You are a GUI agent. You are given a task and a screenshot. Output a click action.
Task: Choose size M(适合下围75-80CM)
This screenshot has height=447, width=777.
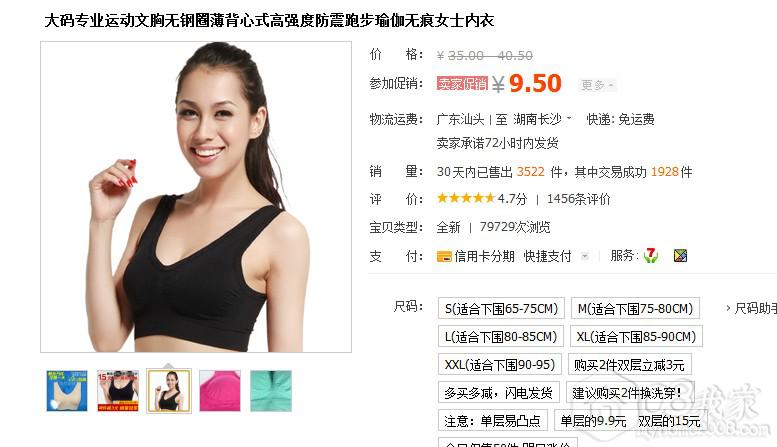(635, 309)
